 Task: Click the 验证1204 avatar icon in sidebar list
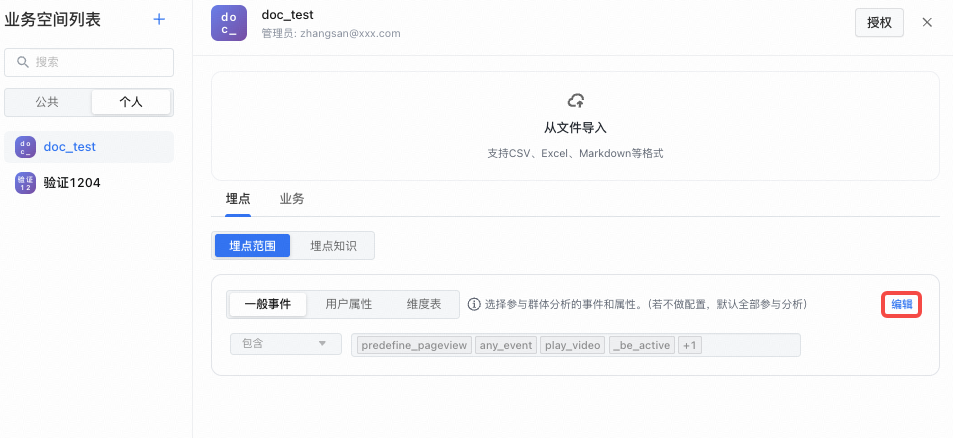coord(26,182)
